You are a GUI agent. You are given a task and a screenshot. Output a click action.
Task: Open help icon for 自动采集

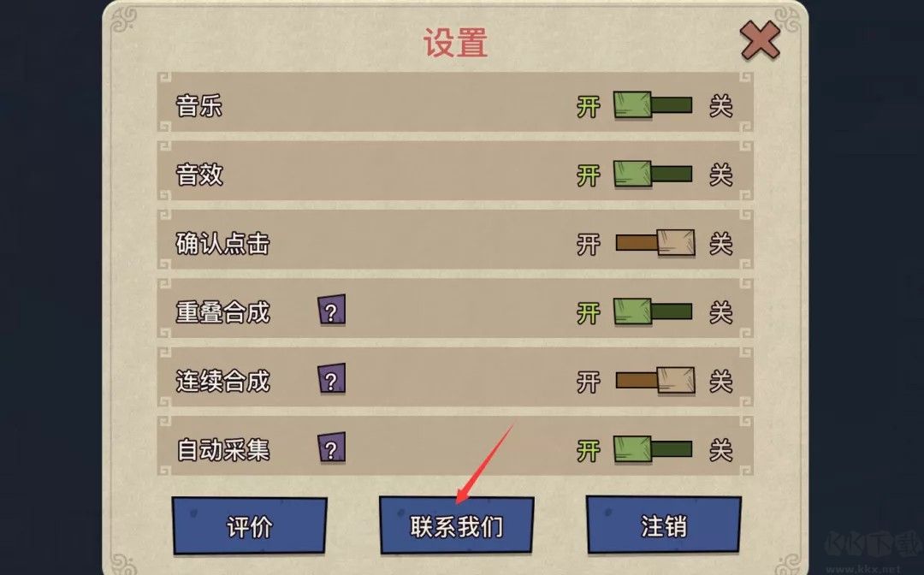(x=331, y=448)
